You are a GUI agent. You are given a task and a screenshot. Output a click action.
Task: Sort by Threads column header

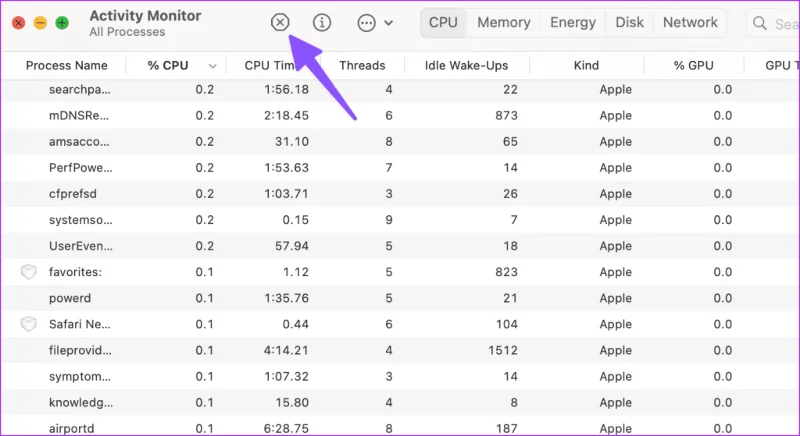tap(362, 65)
